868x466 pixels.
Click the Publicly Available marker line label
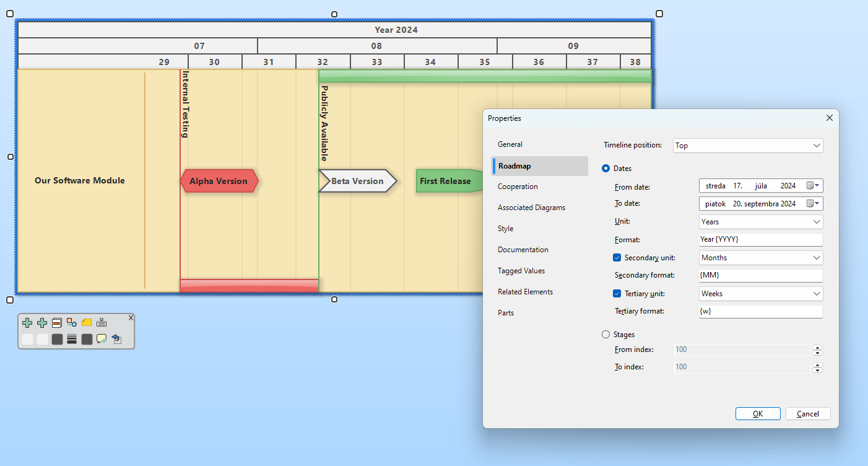point(324,123)
